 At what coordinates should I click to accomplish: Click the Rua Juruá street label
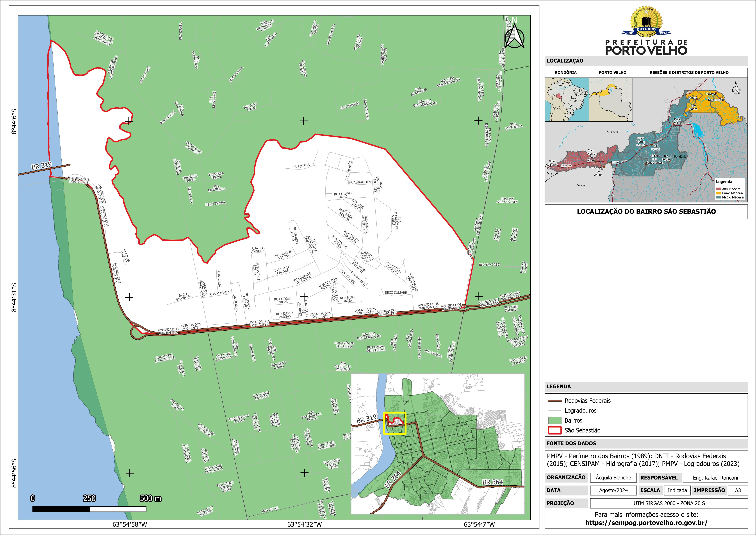[x=302, y=166]
